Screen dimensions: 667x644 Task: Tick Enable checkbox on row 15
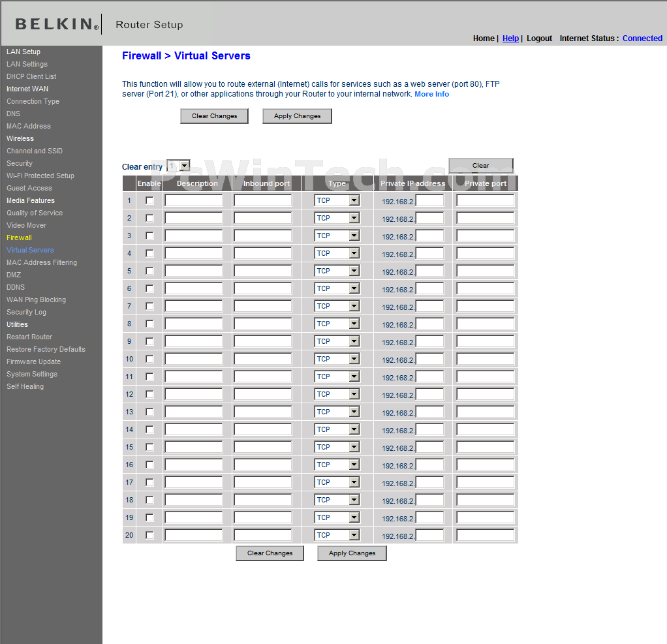(x=149, y=447)
